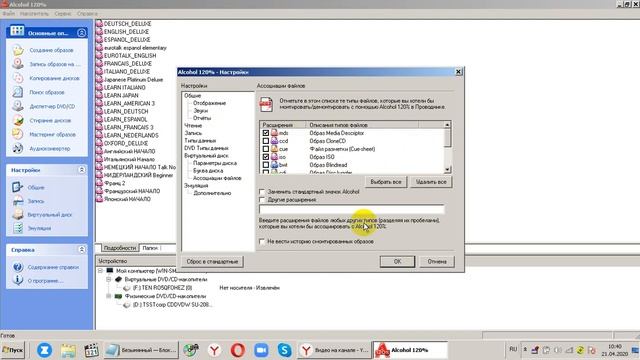
Task: Click Отмена button
Action: tap(437, 262)
